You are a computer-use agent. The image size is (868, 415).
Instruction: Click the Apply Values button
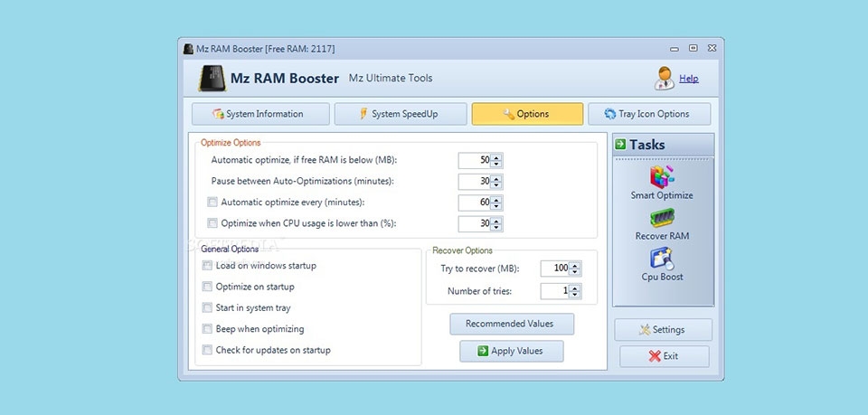click(x=512, y=351)
